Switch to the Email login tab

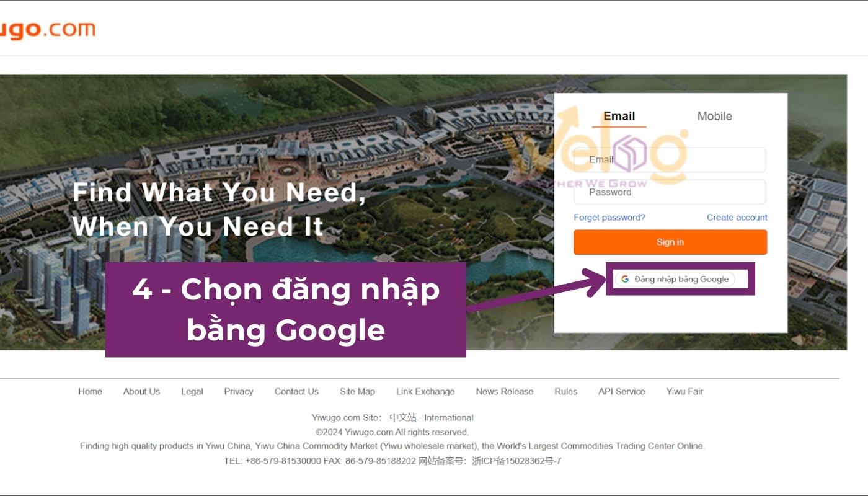click(x=619, y=116)
